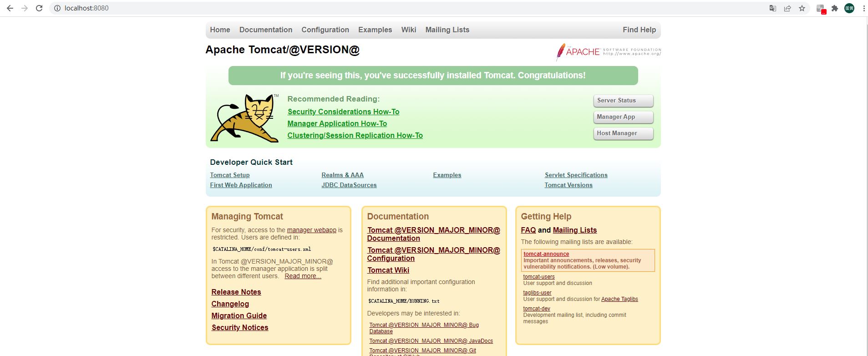Screen dimensions: 868x356
Task: Open the tomcat-announce mailing list link
Action: [546, 254]
